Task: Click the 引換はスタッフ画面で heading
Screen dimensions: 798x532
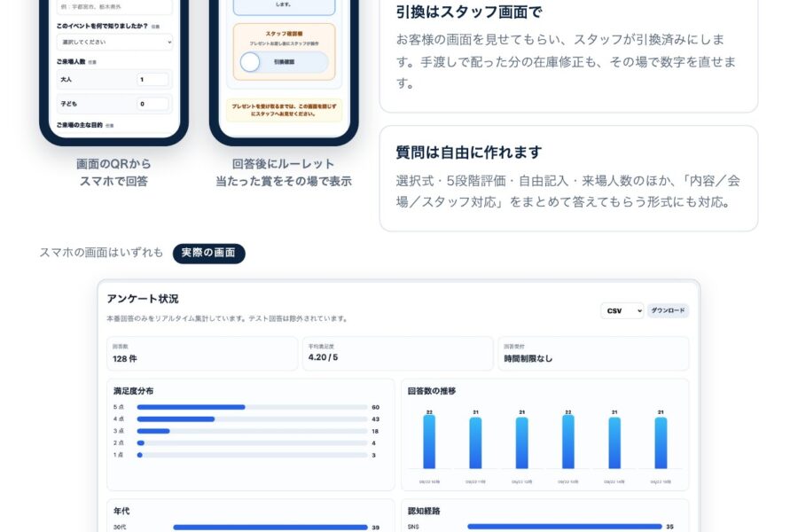Action: click(x=469, y=12)
